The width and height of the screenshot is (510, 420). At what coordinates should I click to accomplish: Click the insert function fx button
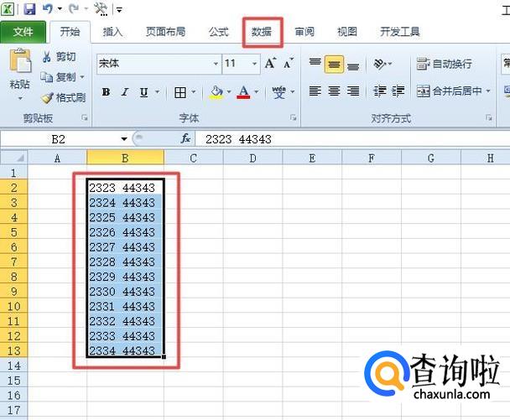coord(185,139)
